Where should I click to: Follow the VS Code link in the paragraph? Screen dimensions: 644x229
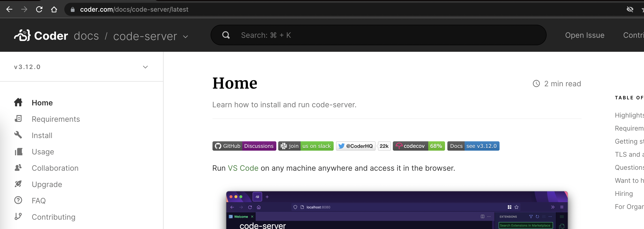[243, 168]
